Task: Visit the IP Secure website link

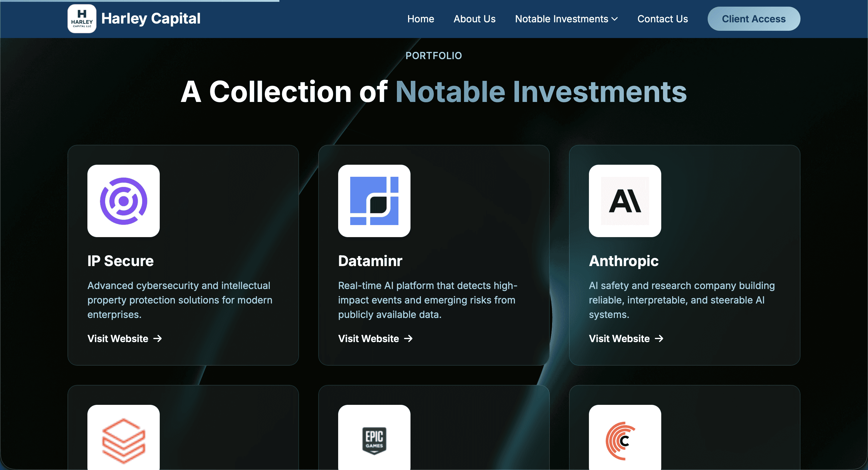Action: [118, 338]
